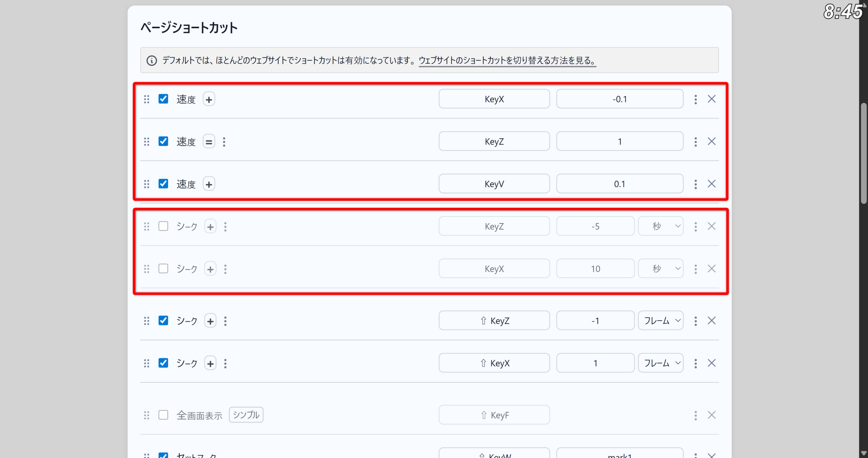Open three-dot menu for KeyV speed row
The height and width of the screenshot is (458, 868).
coord(695,184)
